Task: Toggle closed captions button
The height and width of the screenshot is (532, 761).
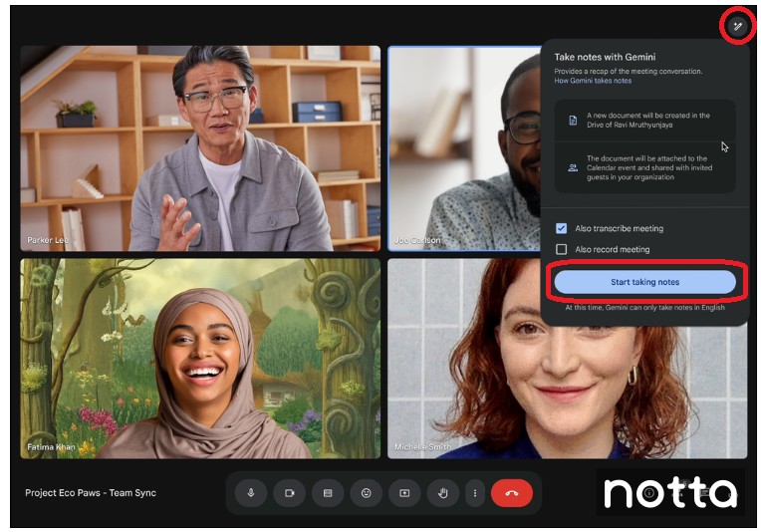Action: tap(328, 492)
